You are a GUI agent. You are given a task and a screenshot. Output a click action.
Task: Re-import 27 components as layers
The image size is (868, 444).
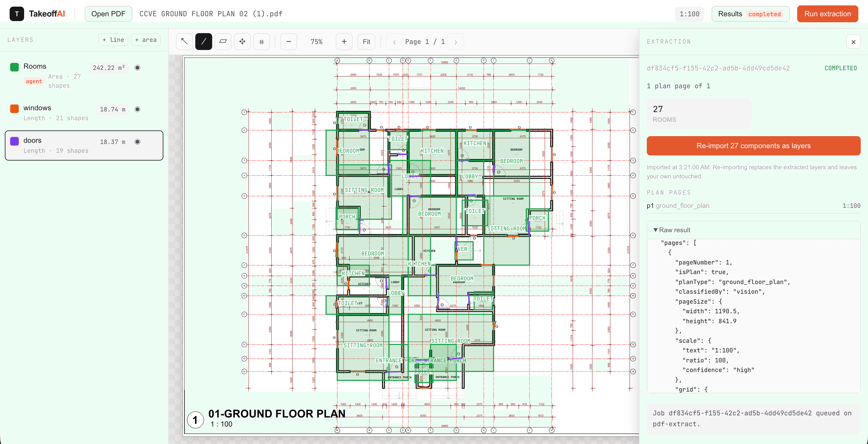[x=753, y=145]
